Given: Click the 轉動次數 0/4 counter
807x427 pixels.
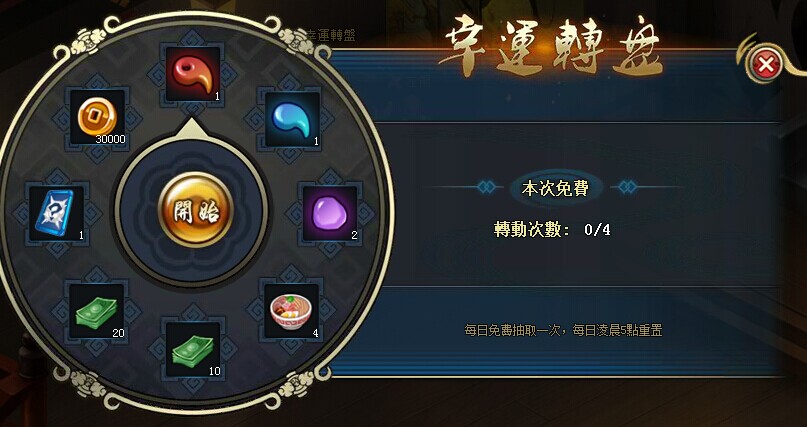Looking at the screenshot, I should click(552, 229).
